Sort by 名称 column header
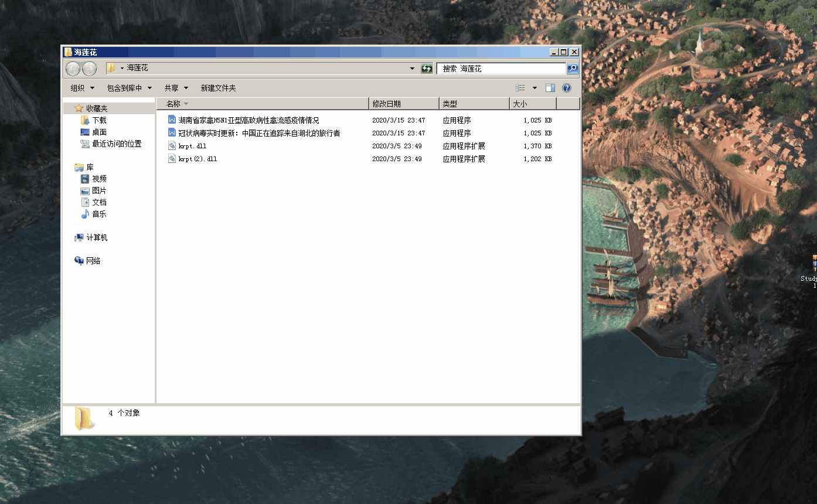 (x=263, y=104)
